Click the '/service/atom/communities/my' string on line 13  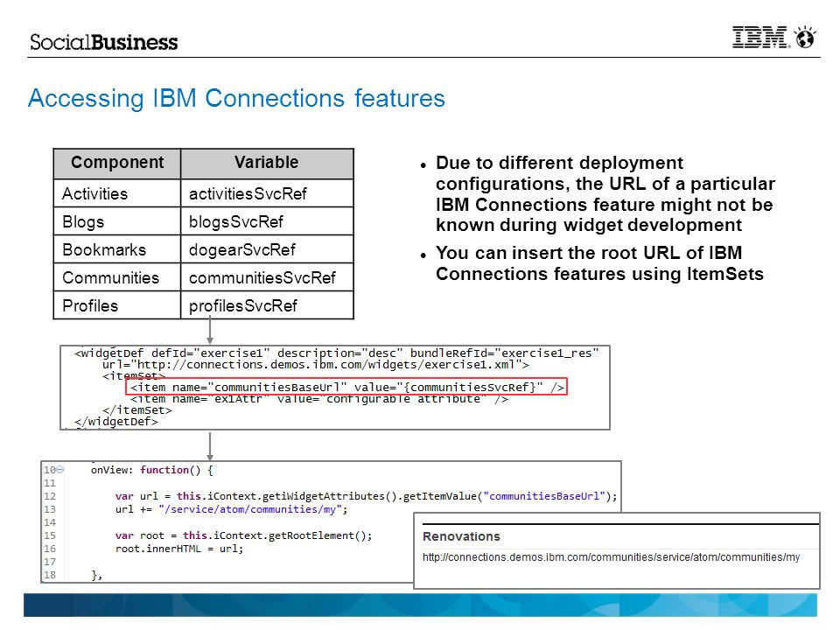(249, 509)
